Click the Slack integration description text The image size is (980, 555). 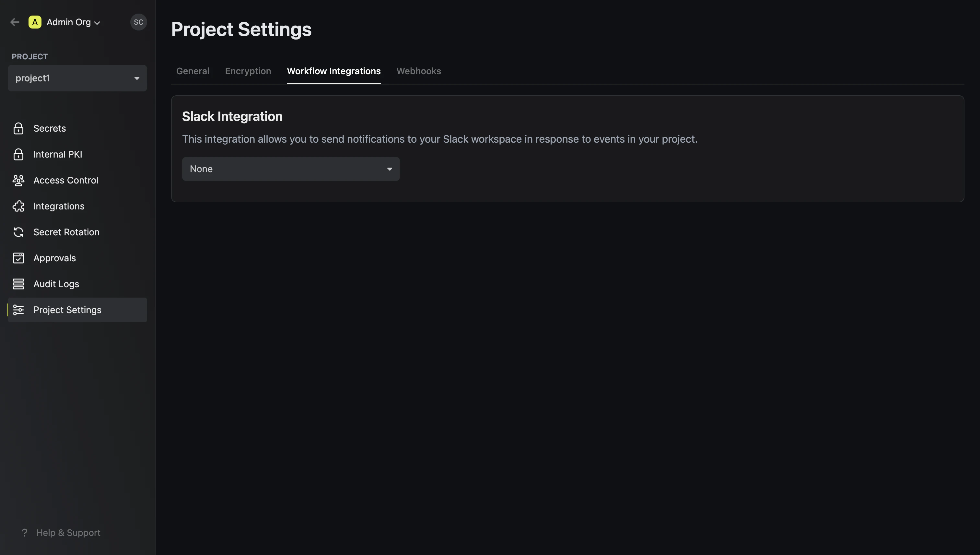440,139
